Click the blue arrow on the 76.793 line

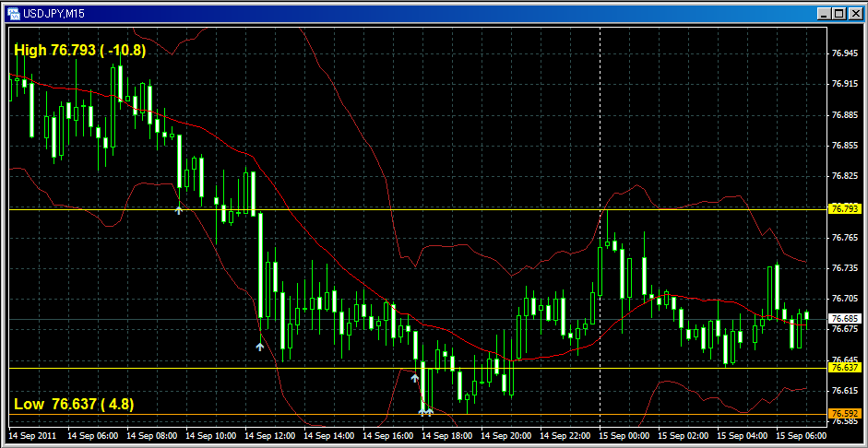tap(179, 210)
